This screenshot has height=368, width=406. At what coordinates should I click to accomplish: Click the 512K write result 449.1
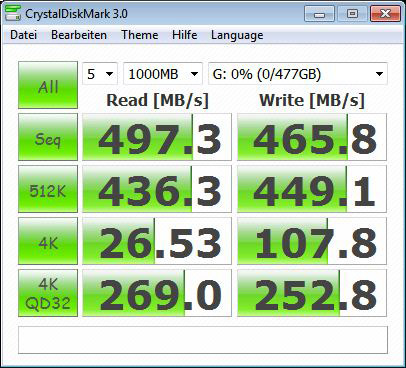coord(312,189)
